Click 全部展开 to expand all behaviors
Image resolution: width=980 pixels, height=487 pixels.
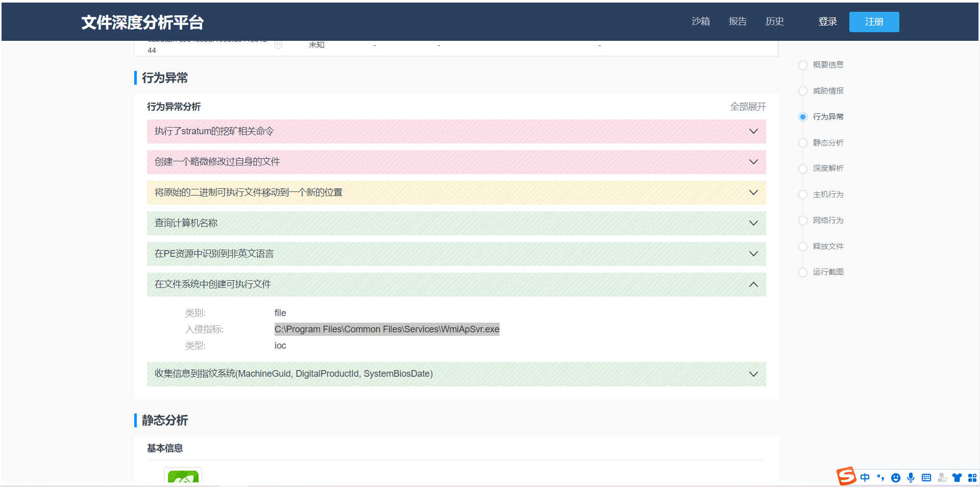tap(748, 107)
